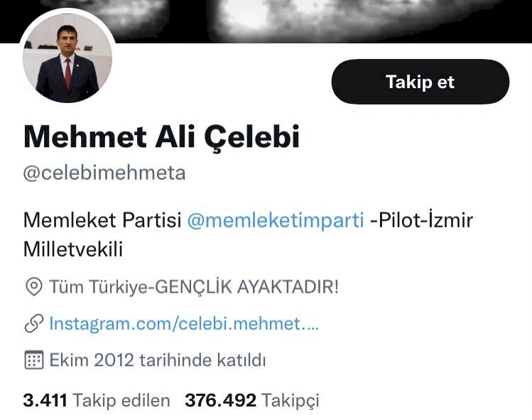Click the calendar join date icon

(34, 360)
